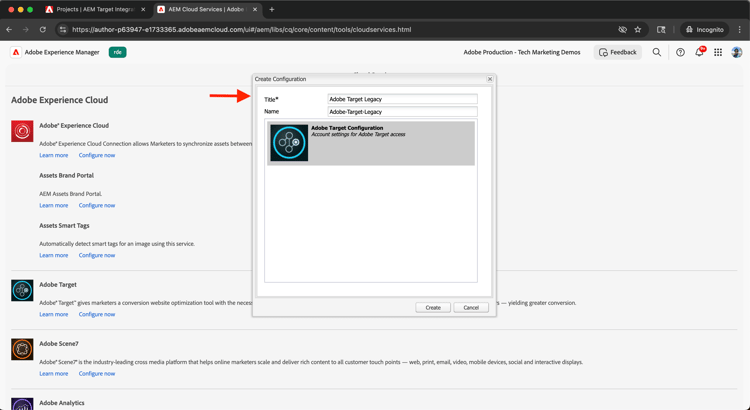Click the Cancel button in dialog
Image resolution: width=750 pixels, height=410 pixels.
[x=471, y=308]
